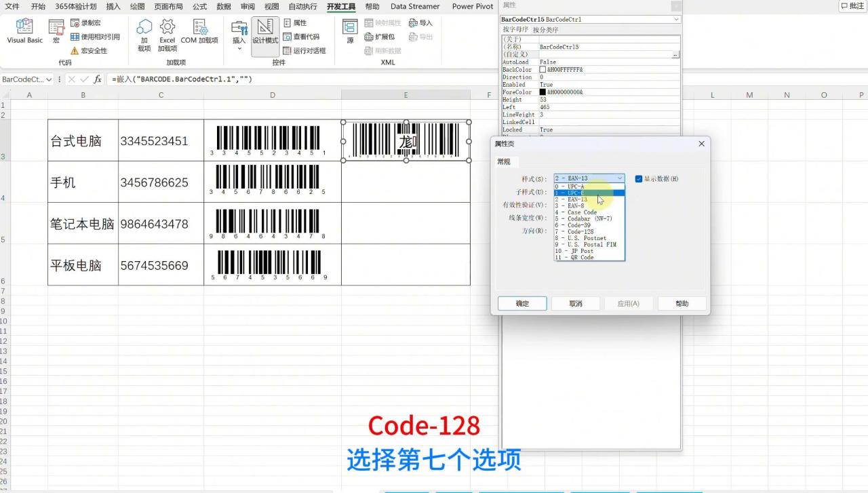Click the formula bar cancel X icon
The height and width of the screenshot is (493, 868).
point(72,79)
